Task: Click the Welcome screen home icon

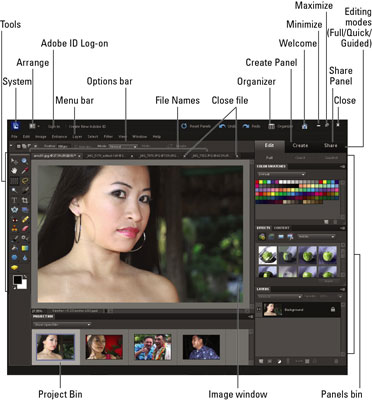Action: click(x=304, y=126)
